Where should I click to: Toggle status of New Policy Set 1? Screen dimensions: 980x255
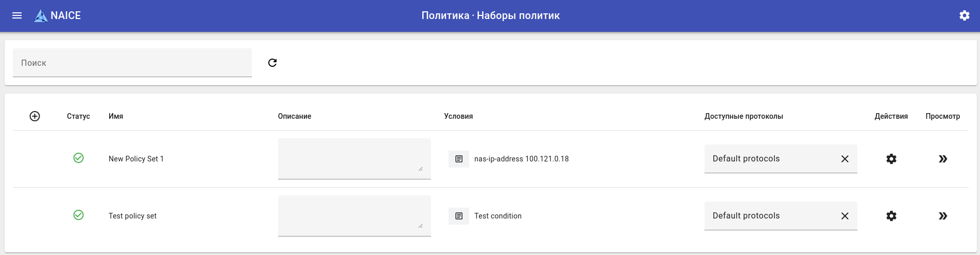[78, 158]
